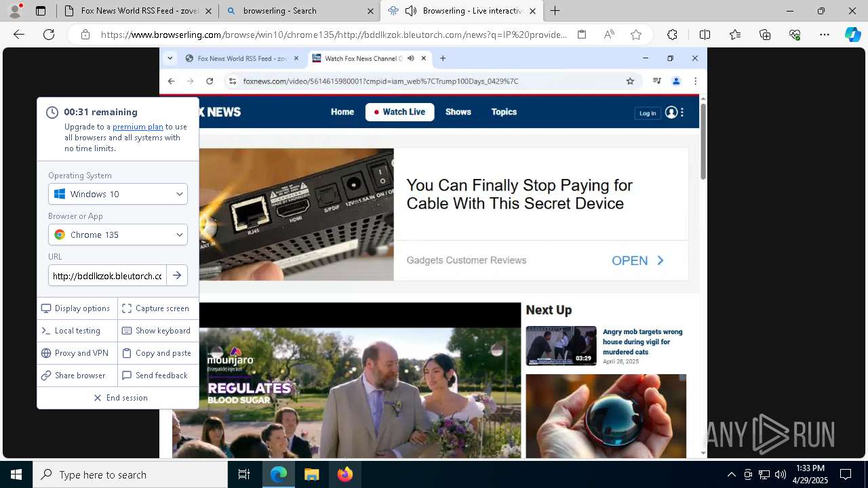This screenshot has width=868, height=488.
Task: Open the Shows menu on Fox News
Action: [458, 112]
